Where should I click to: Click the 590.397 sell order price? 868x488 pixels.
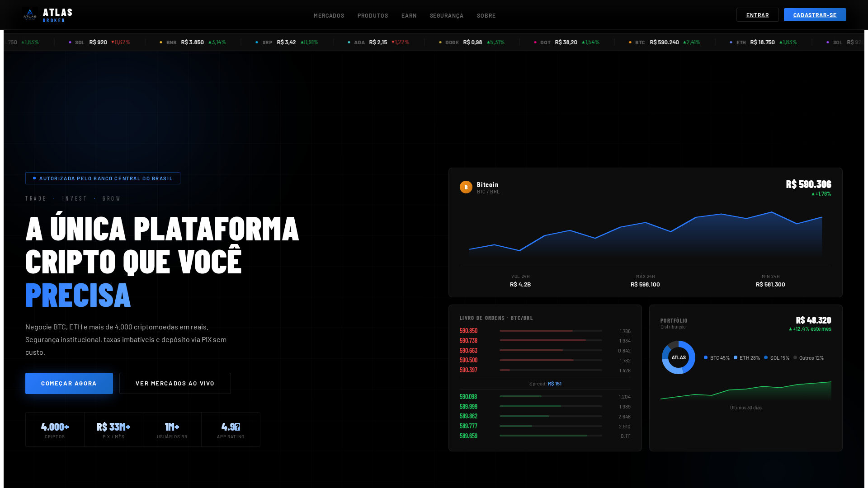point(468,370)
